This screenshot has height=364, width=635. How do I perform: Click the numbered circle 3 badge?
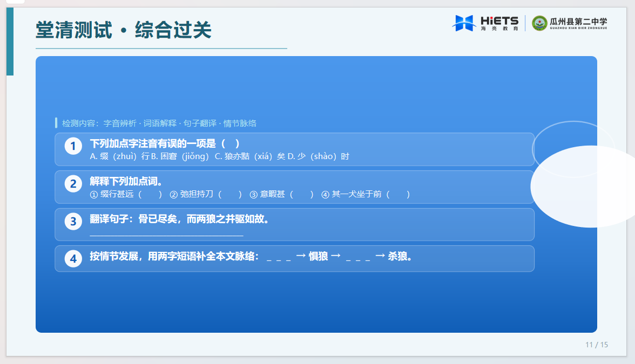[73, 221]
